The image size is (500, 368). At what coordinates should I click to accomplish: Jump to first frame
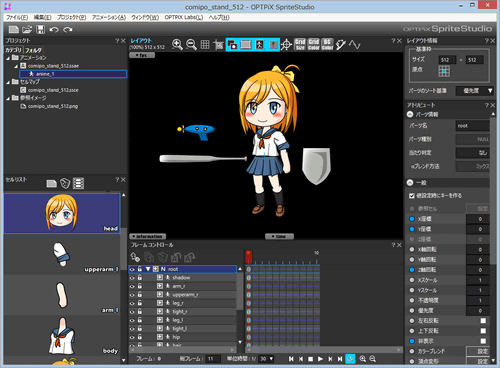coord(291,359)
